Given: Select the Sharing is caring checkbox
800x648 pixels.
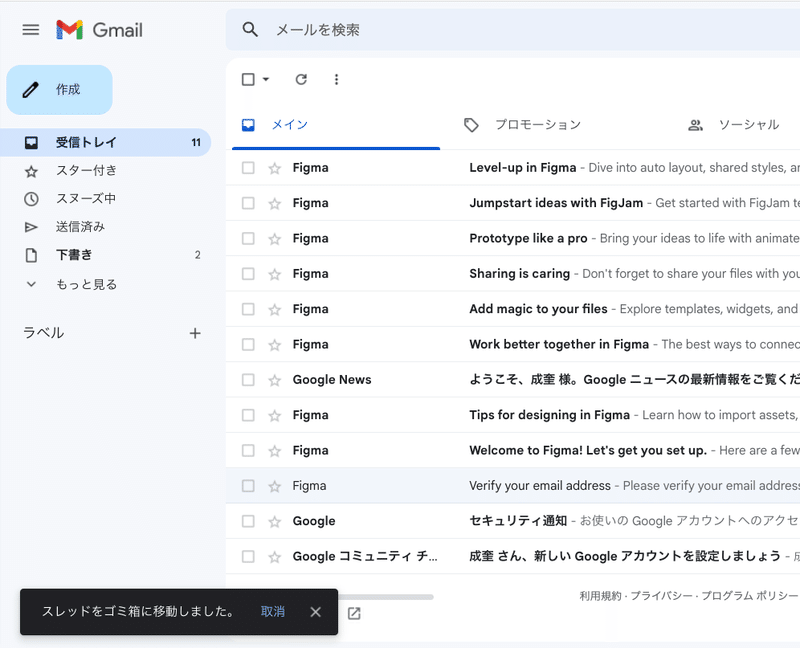Looking at the screenshot, I should [x=248, y=274].
